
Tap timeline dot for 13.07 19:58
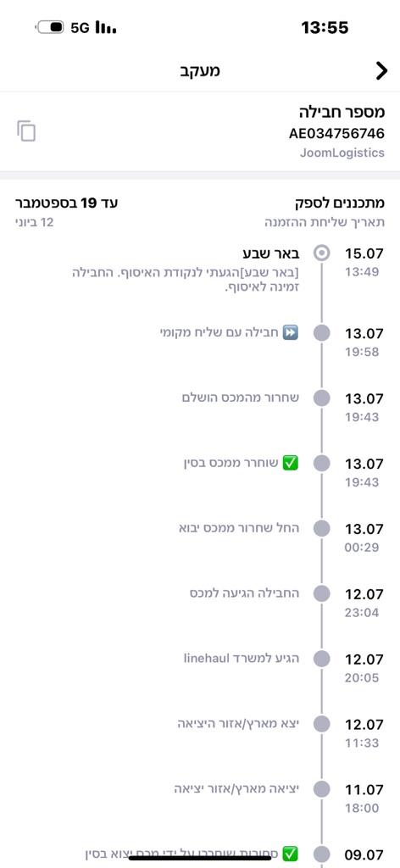tap(321, 333)
